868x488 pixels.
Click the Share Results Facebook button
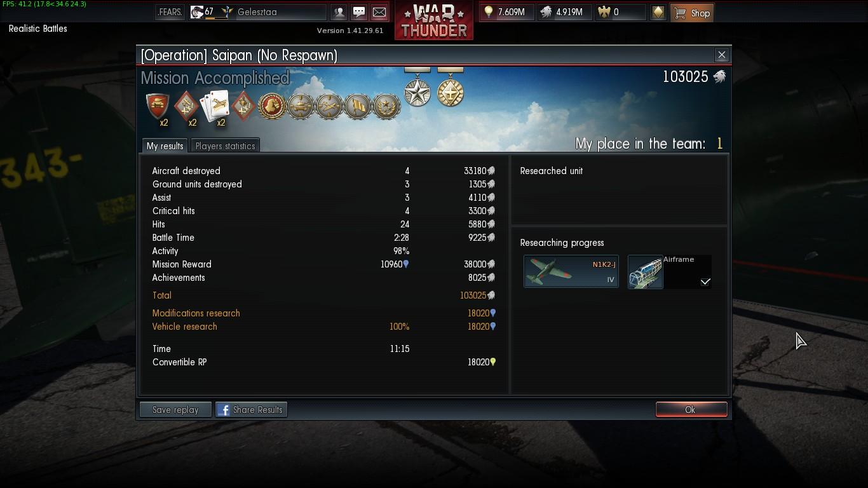click(x=252, y=410)
